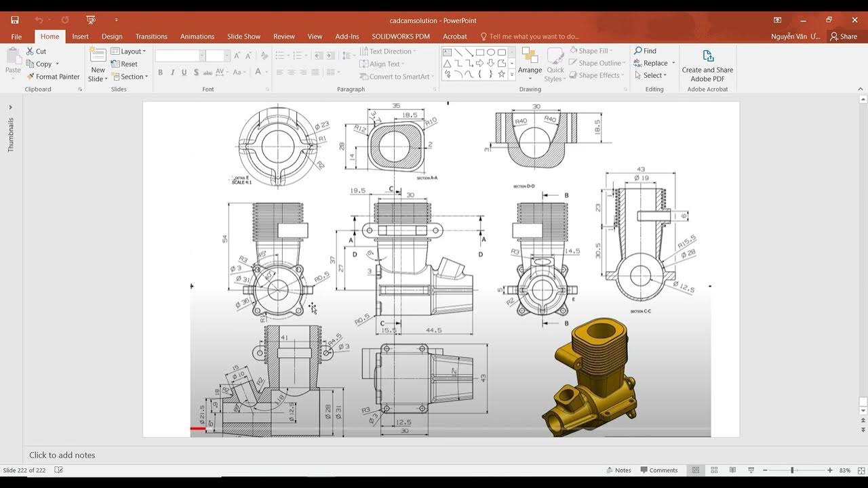Switch to Slide Sorter view icon

point(714,470)
